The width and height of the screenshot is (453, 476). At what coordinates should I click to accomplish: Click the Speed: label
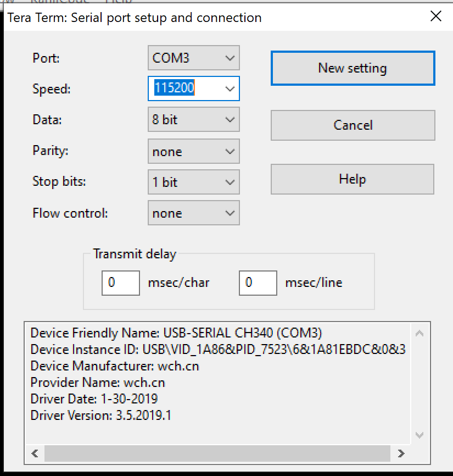tap(52, 89)
